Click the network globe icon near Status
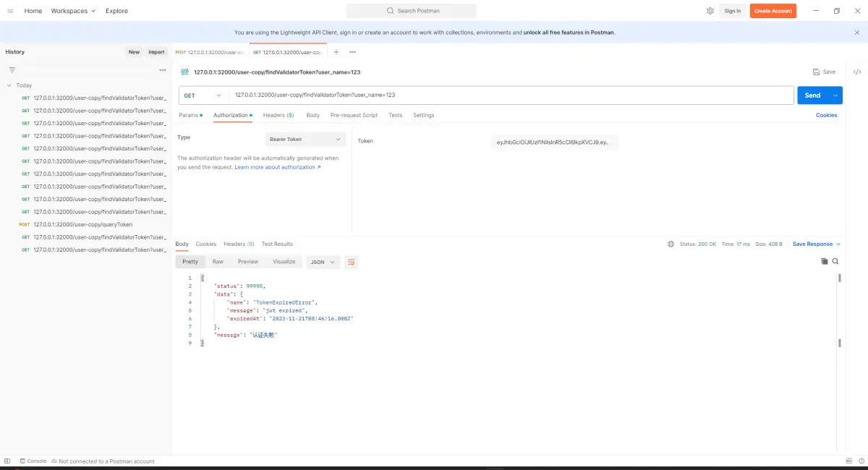The image size is (868, 470). [671, 244]
